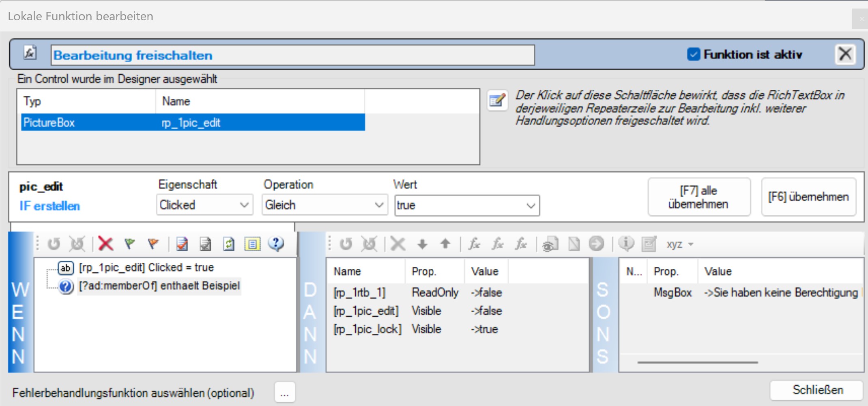Open the Wert combo box showing true
868x406 pixels.
pos(466,205)
